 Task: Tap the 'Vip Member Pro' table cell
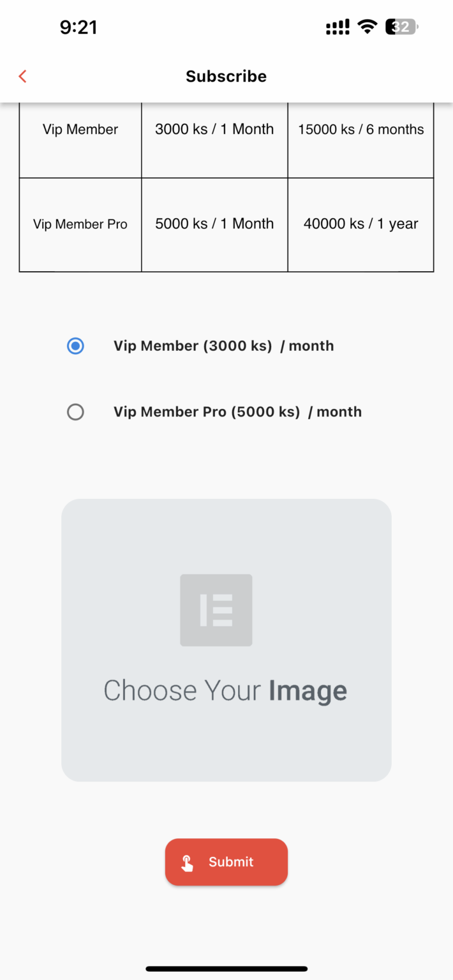(x=80, y=225)
